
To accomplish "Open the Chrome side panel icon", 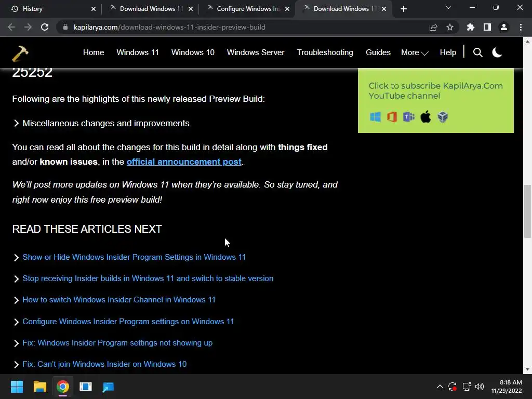I will (x=487, y=27).
